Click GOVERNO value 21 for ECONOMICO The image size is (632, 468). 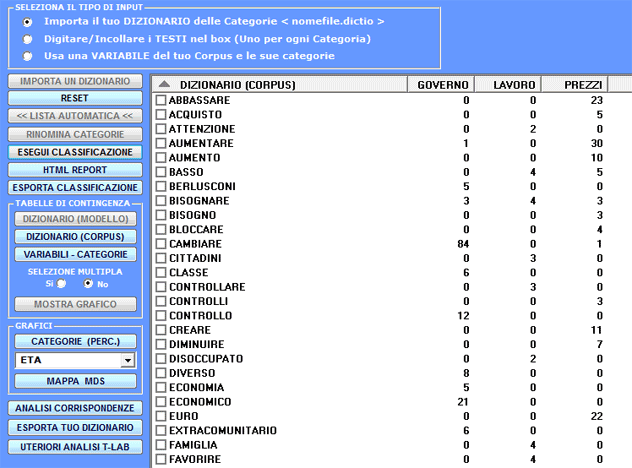coord(463,402)
